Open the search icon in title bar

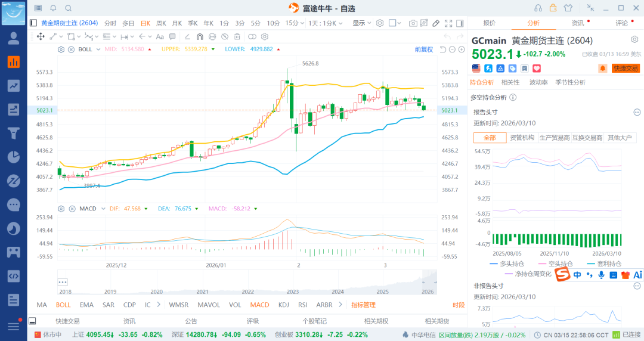68,8
